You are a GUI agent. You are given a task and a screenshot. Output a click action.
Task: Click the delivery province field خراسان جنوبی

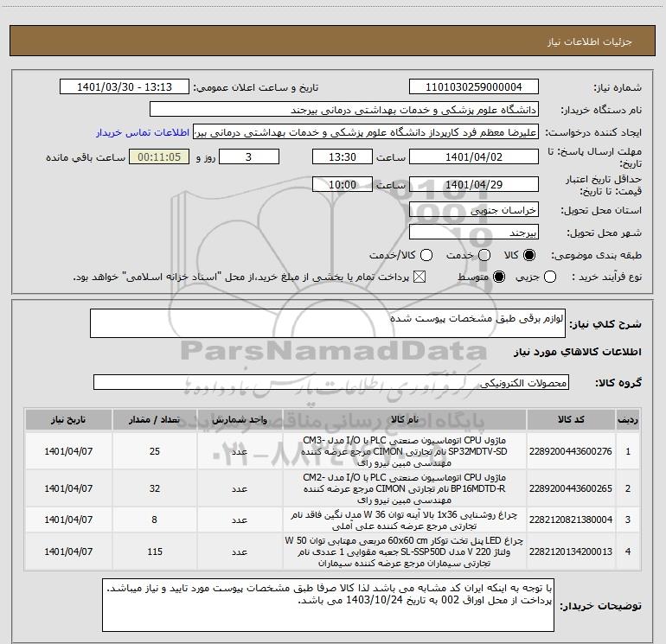click(474, 210)
